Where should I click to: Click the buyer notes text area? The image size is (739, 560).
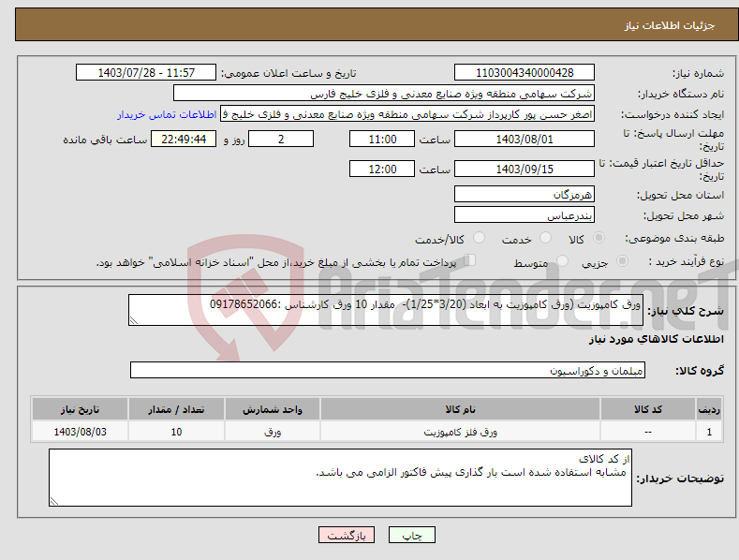[x=340, y=478]
